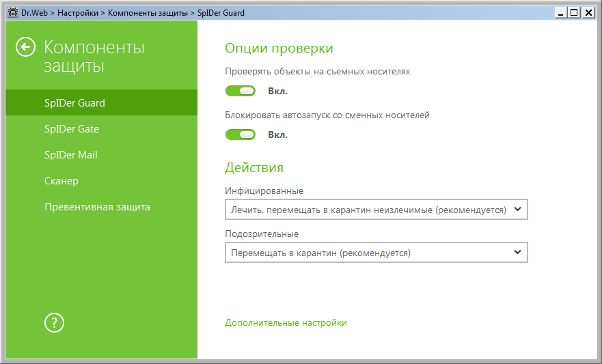Minimize the Dr.Web settings window

(562, 12)
